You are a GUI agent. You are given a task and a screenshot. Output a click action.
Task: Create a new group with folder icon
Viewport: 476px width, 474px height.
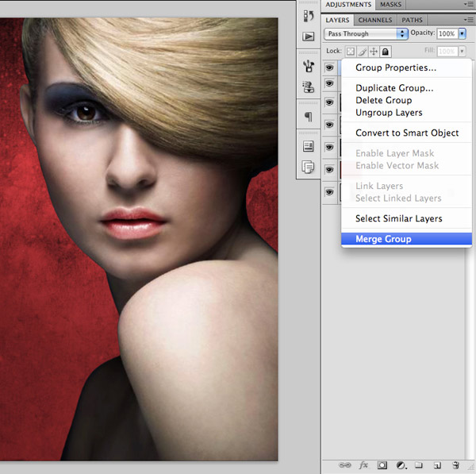point(419,465)
